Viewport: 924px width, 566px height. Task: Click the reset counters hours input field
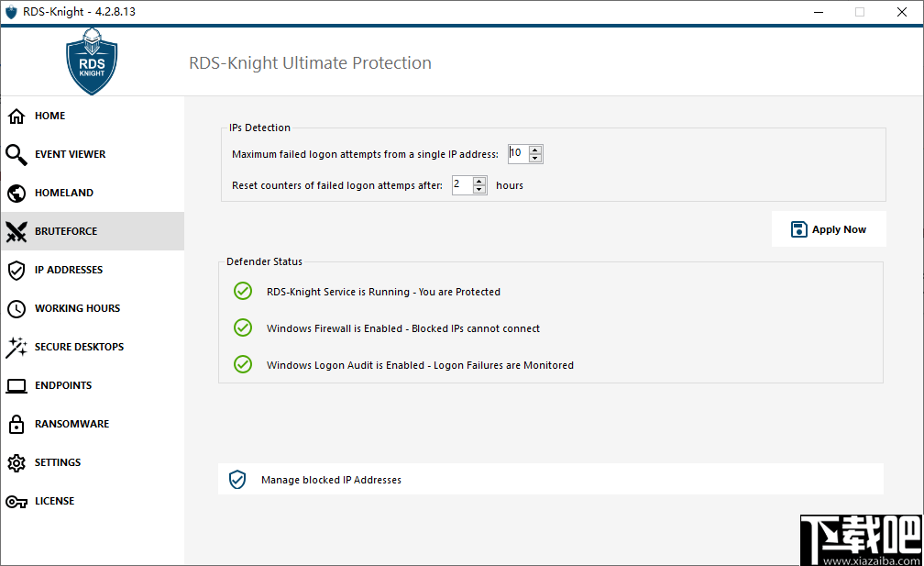pos(462,185)
